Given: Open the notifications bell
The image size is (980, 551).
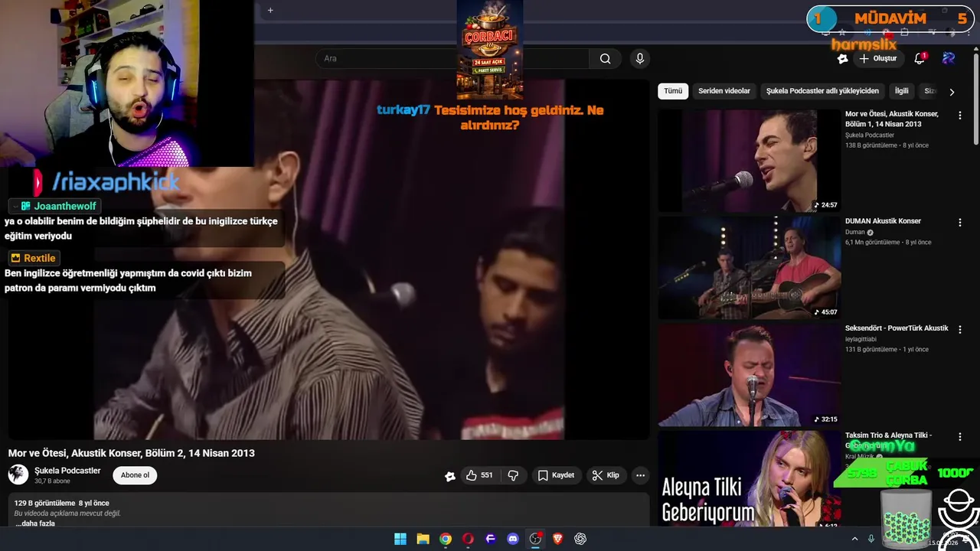Looking at the screenshot, I should point(920,59).
